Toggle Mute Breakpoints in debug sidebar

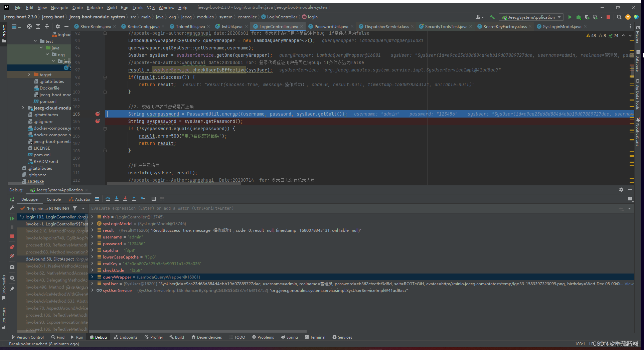(x=12, y=256)
